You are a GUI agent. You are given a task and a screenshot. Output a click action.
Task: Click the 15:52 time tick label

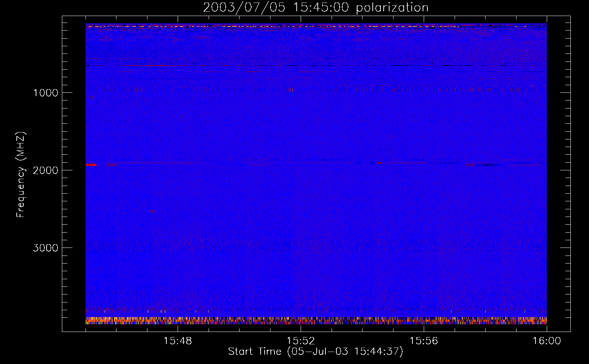coord(301,341)
